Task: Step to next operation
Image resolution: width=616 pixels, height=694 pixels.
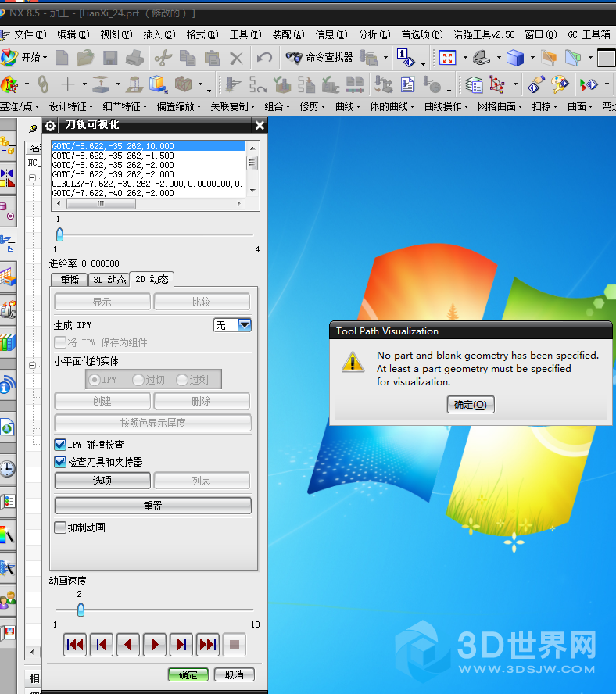Action: 181,645
